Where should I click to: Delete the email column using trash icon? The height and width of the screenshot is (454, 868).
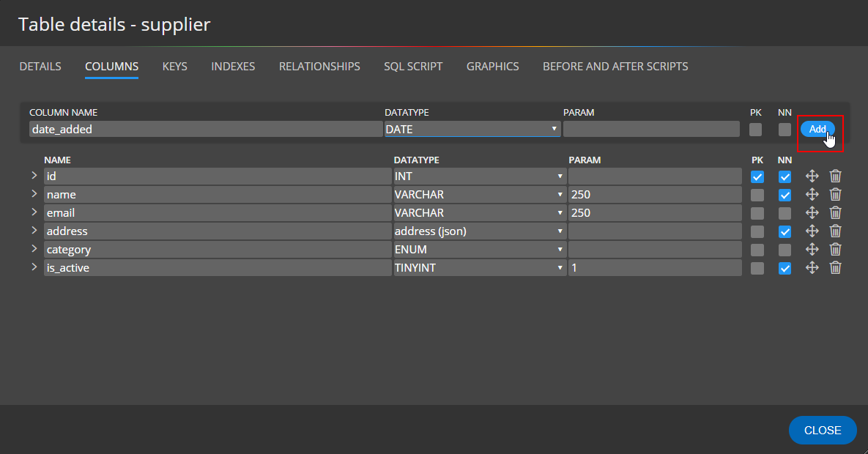pos(835,212)
